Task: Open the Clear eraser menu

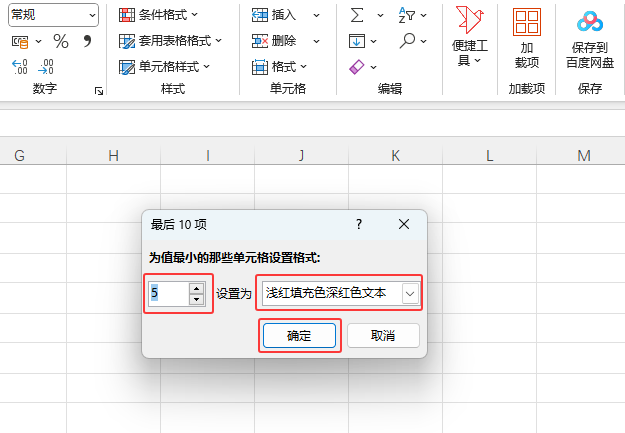Action: [362, 67]
